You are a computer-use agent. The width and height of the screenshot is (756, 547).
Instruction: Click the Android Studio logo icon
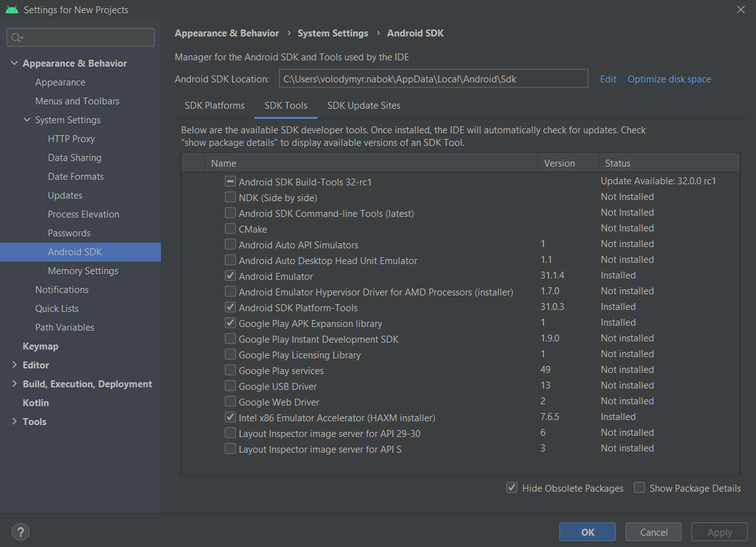click(11, 9)
